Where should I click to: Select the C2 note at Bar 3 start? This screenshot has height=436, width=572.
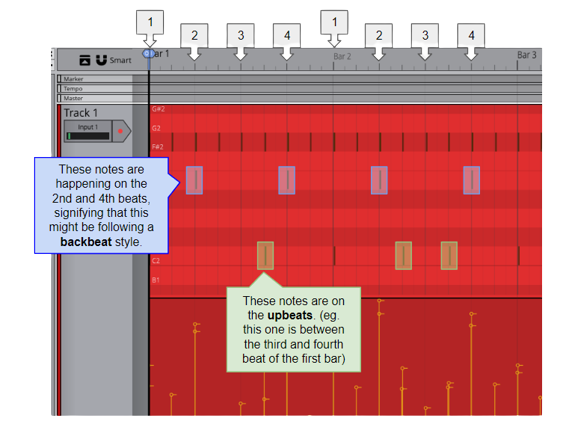519,256
